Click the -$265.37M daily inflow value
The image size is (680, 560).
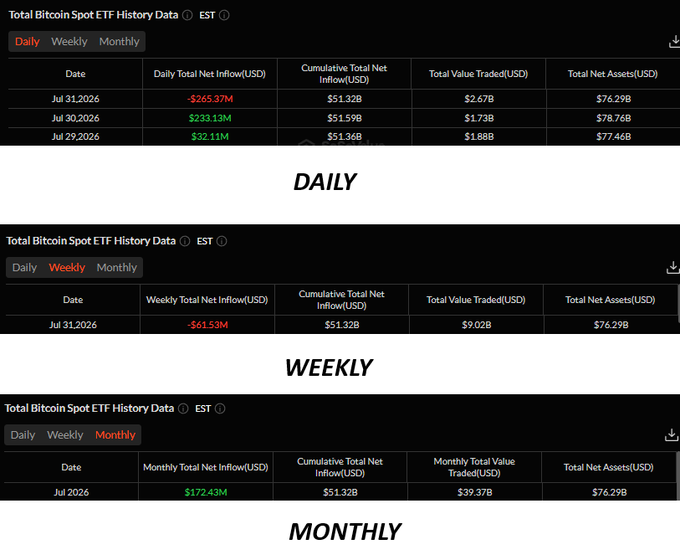(x=210, y=99)
